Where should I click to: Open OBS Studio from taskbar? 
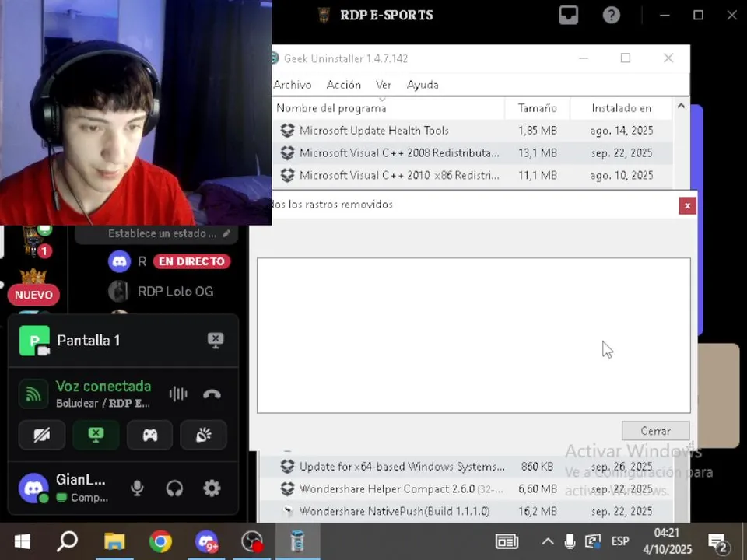252,541
